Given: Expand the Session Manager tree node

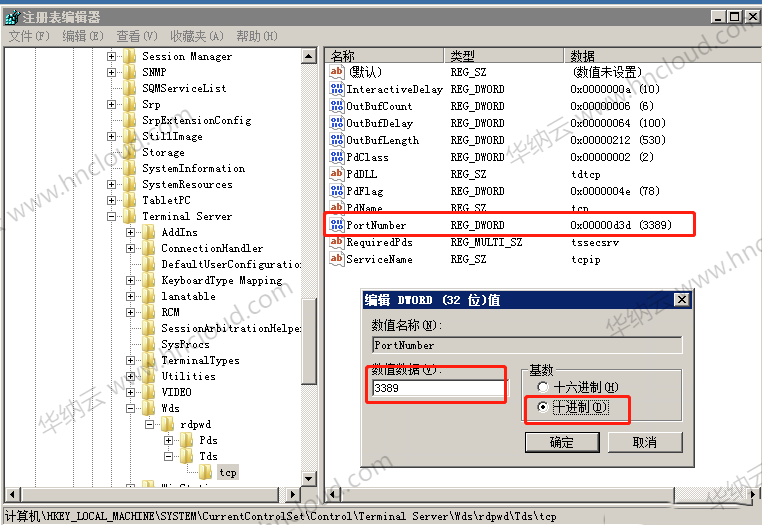Looking at the screenshot, I should [x=111, y=56].
